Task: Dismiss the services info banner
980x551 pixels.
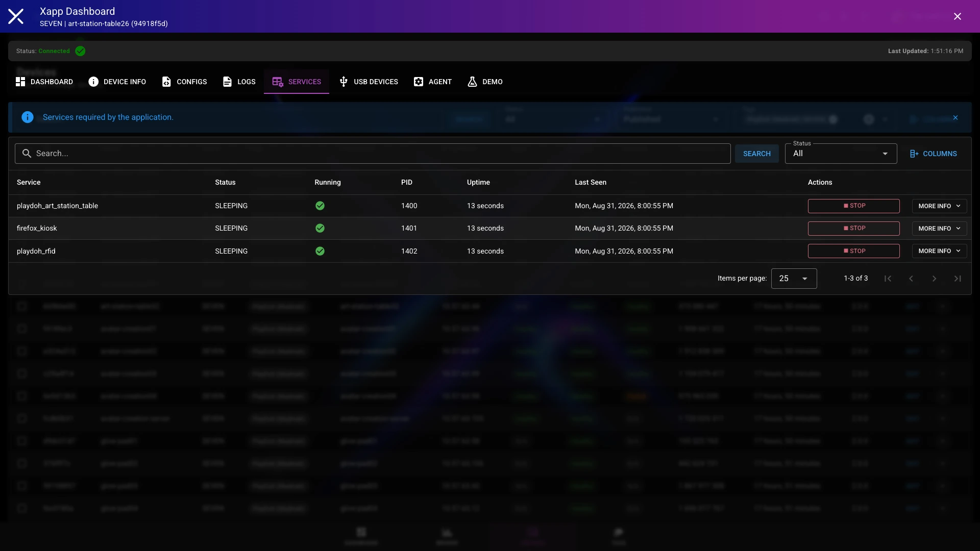Action: (955, 118)
